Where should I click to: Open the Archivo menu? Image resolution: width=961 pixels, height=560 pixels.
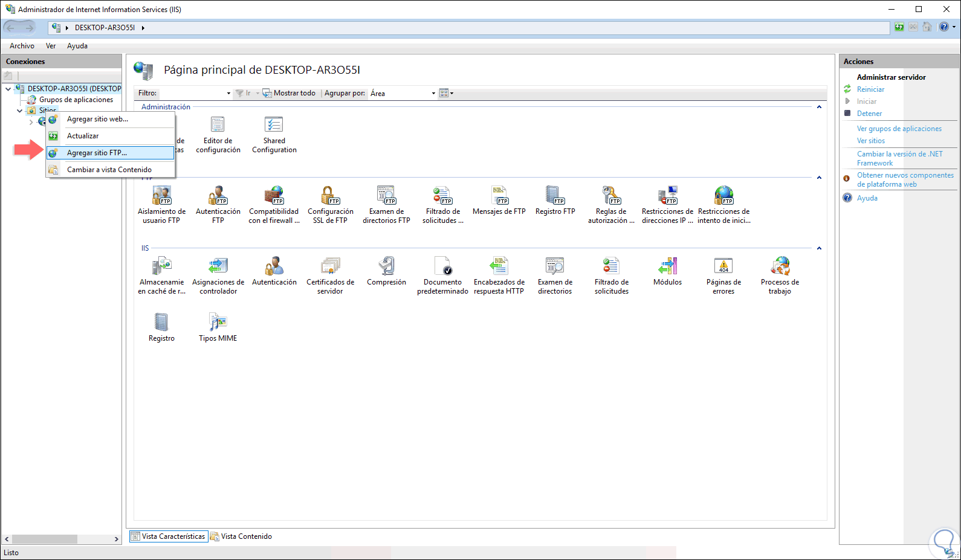[22, 46]
